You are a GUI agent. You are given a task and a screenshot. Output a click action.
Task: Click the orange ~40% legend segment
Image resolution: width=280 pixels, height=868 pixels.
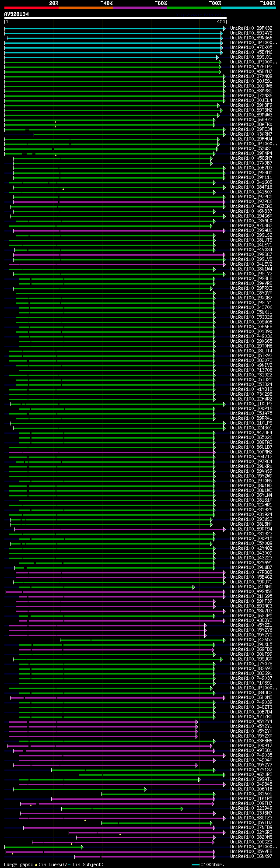(86, 8)
